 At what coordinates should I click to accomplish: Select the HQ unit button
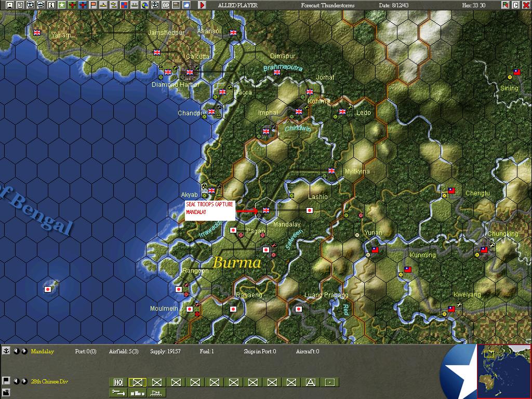click(118, 382)
